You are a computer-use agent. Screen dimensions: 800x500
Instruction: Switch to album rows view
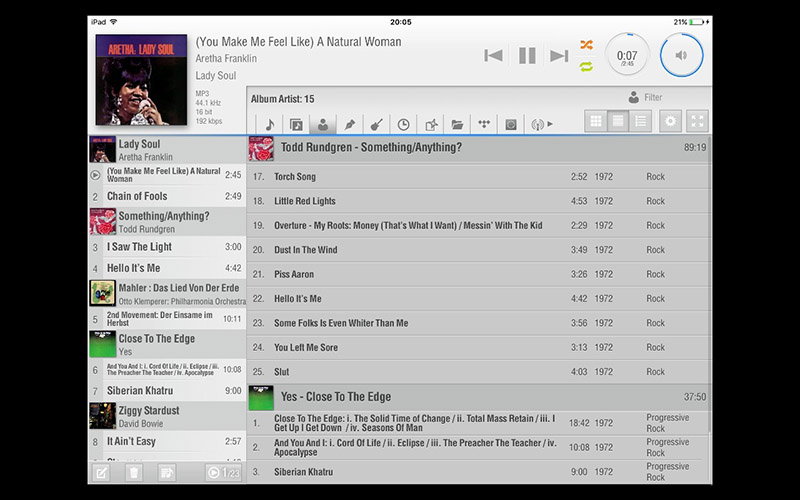click(618, 121)
